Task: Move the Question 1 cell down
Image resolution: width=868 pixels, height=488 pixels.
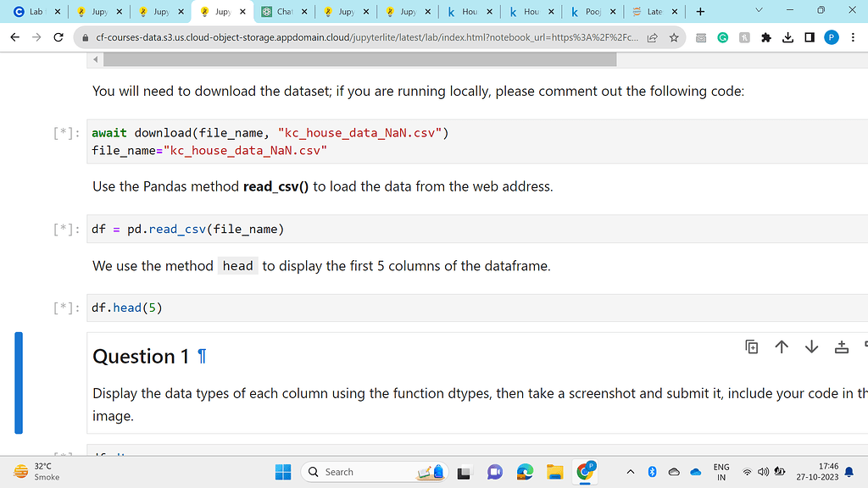Action: click(x=811, y=347)
